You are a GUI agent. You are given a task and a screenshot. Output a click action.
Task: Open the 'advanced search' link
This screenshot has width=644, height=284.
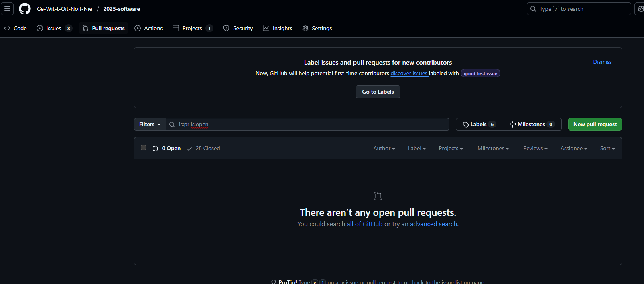433,224
